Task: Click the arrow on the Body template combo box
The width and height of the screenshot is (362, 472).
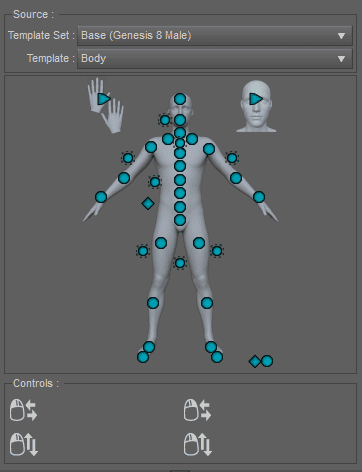Action: pos(341,59)
